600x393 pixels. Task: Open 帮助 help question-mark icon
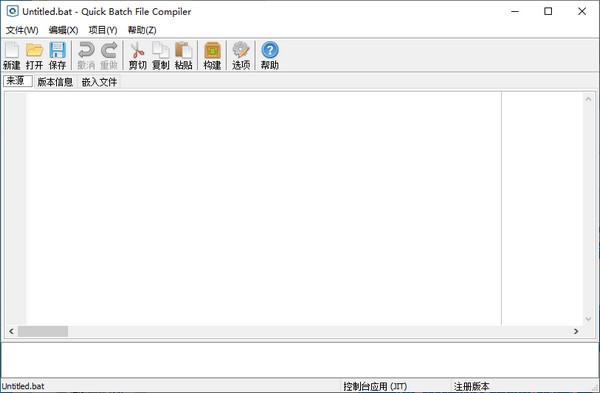[x=270, y=56]
